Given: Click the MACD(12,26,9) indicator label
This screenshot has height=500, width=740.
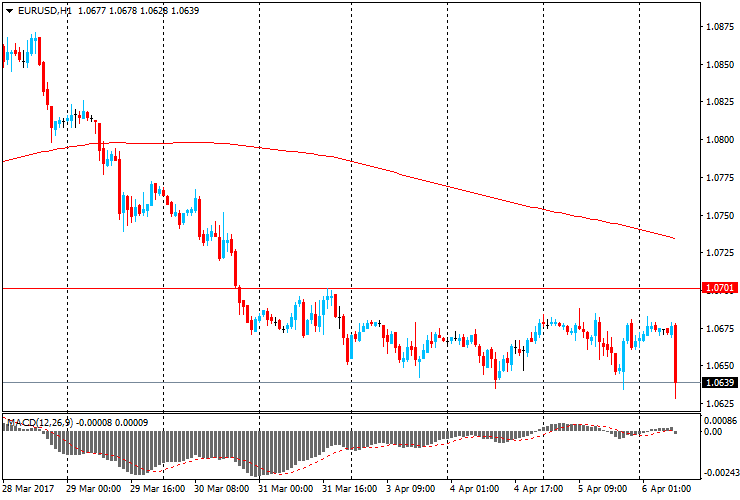Looking at the screenshot, I should (40, 423).
